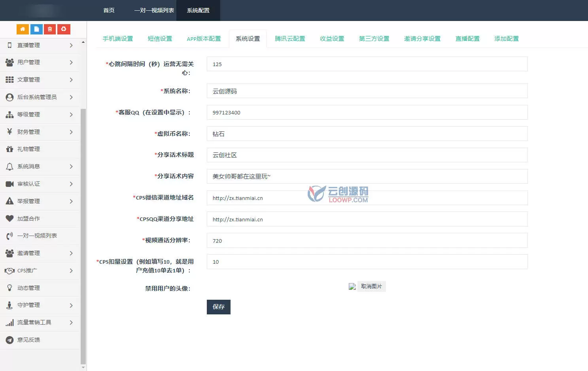Click the yen icon beside 财务管理

point(9,131)
